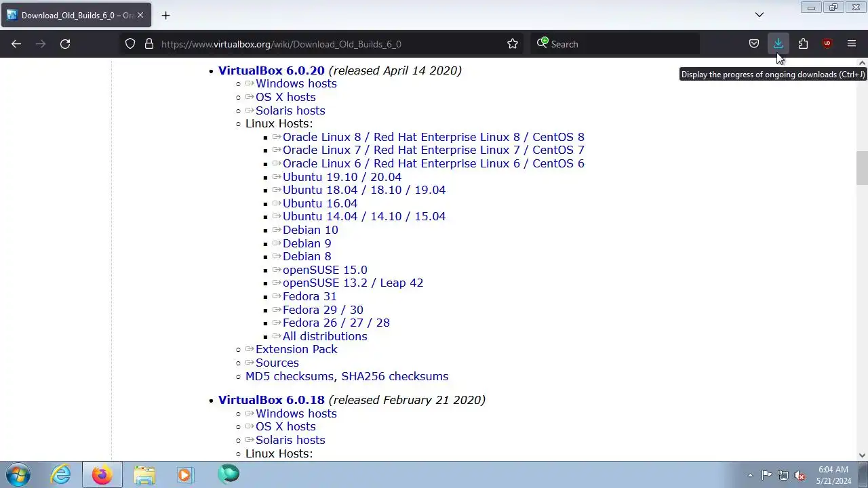
Task: Open Action Center flag icon
Action: 766,475
